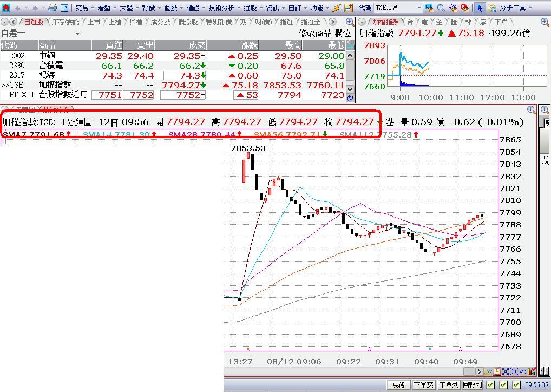Open the symbol keyboard lookup icon
Viewport: 551px width, 392px height.
(x=429, y=8)
